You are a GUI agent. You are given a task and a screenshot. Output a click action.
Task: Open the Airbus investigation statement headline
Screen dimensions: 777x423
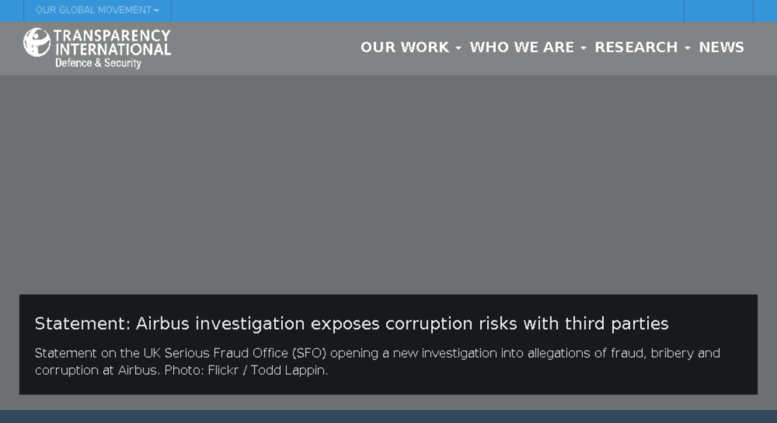tap(351, 323)
